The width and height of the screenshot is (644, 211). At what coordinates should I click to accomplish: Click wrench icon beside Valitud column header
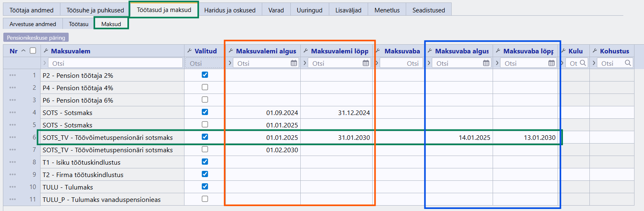(x=189, y=51)
